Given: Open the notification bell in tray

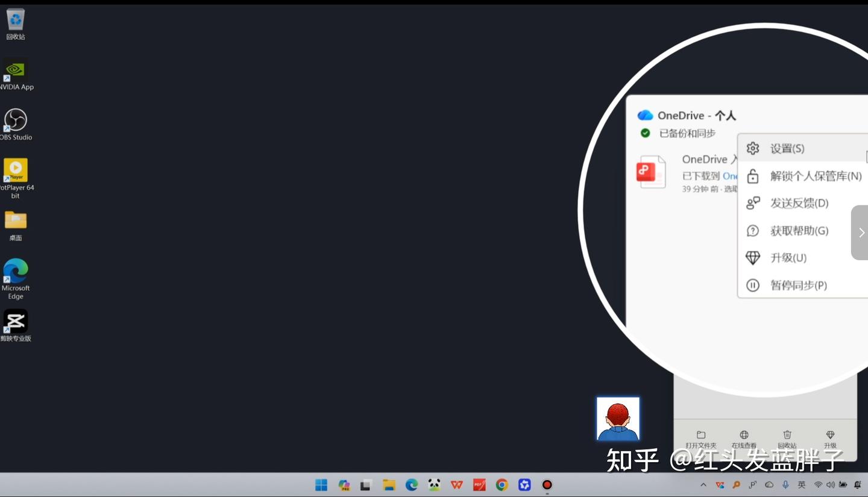Looking at the screenshot, I should click(x=857, y=485).
